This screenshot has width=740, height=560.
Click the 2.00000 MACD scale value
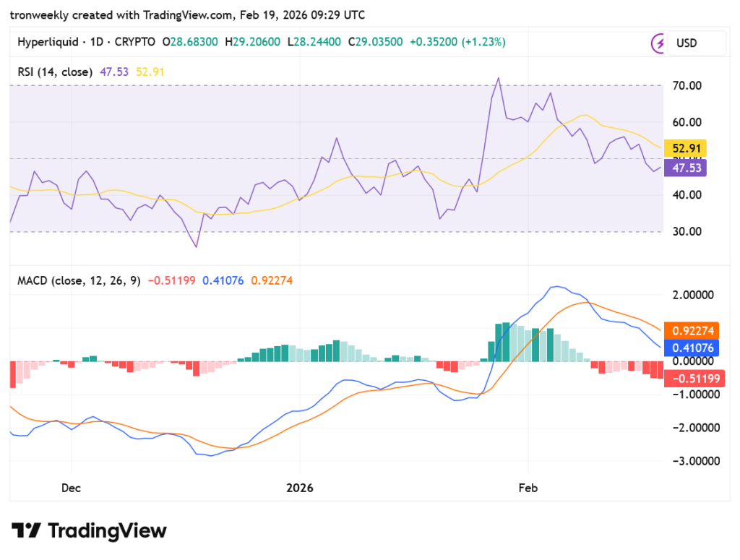(693, 296)
